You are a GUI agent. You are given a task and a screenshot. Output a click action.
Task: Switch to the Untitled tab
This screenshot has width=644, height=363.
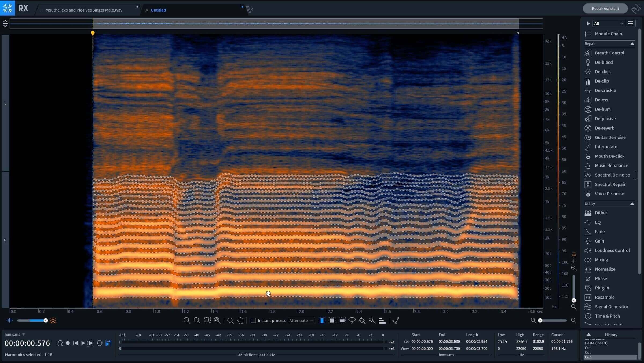[x=158, y=10]
